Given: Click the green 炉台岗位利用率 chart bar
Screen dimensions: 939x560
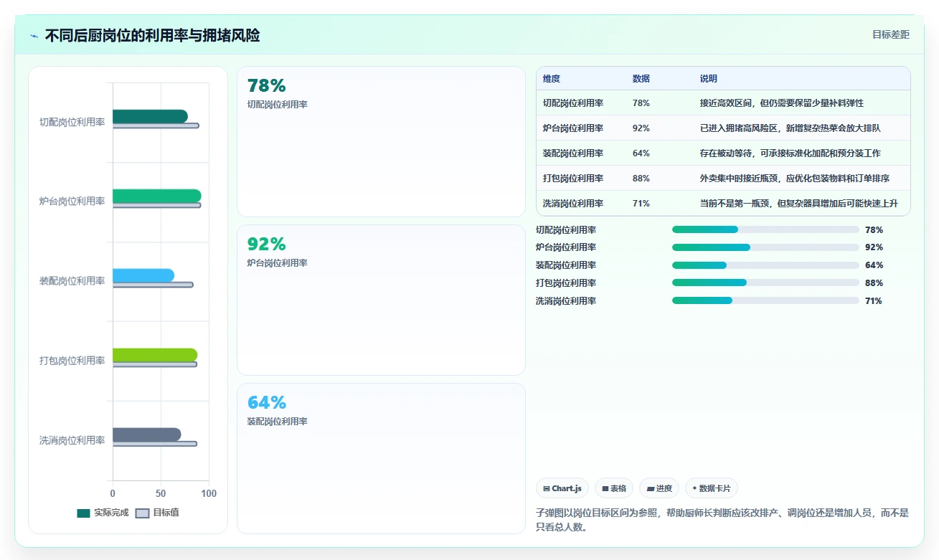Looking at the screenshot, I should [157, 196].
